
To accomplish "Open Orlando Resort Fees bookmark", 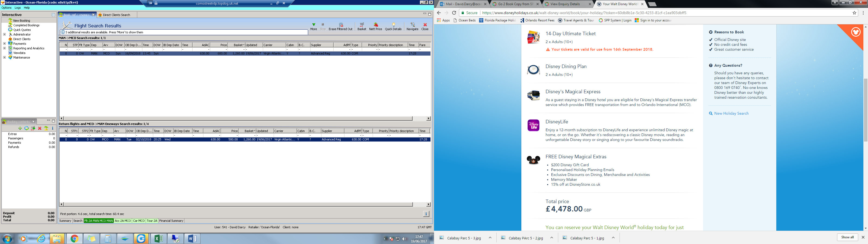I will click(x=537, y=20).
